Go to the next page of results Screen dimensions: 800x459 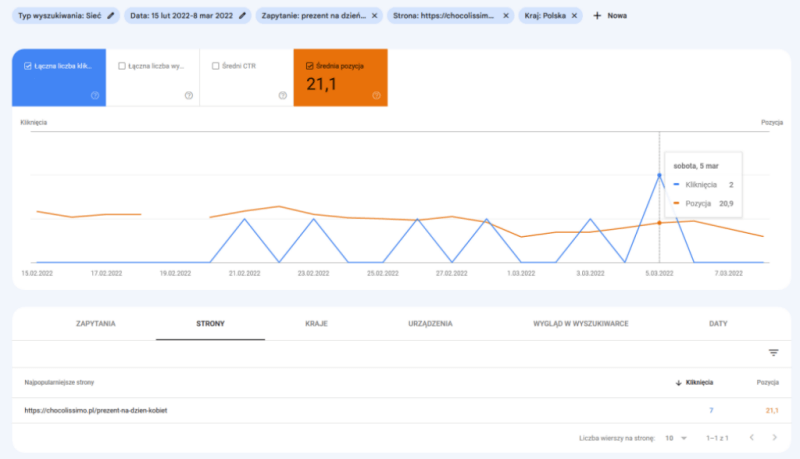click(x=773, y=438)
